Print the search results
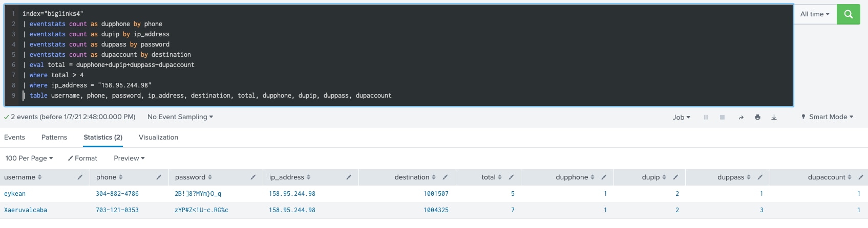 click(757, 117)
